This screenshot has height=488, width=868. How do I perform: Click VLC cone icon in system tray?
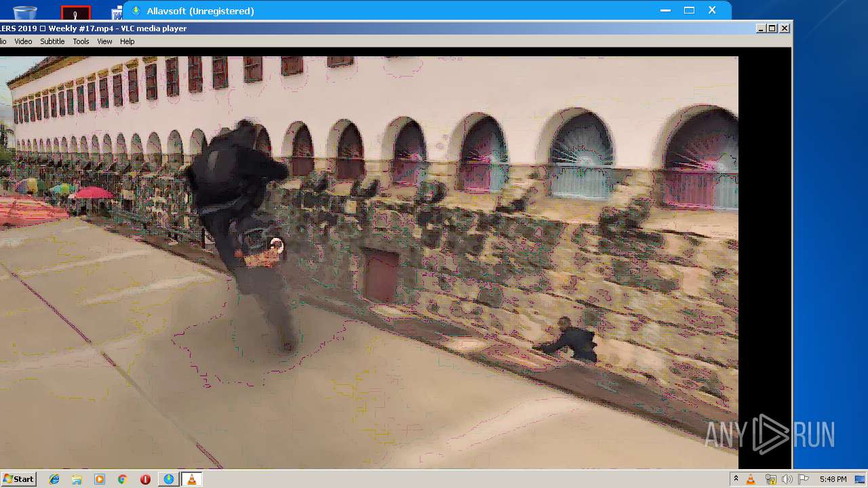[751, 479]
